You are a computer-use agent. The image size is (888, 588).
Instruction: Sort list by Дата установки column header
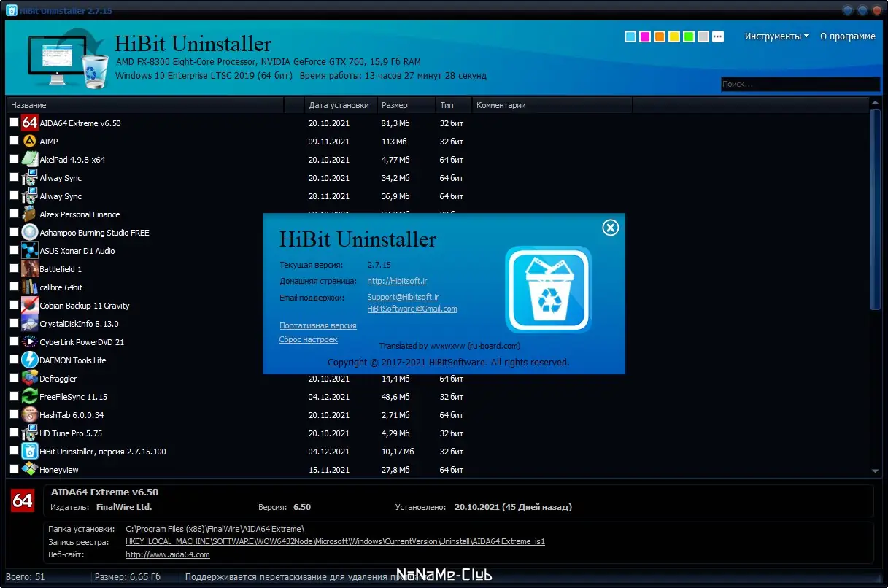click(x=341, y=105)
